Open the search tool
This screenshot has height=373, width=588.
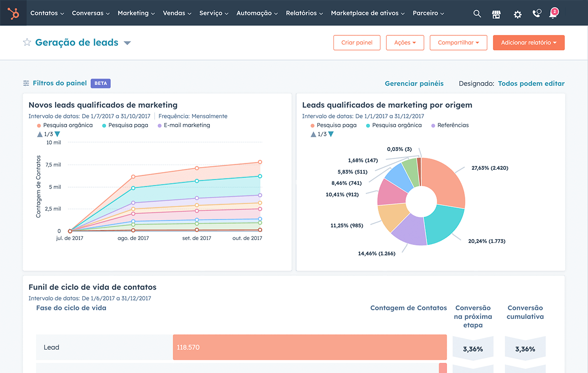pyautogui.click(x=477, y=14)
